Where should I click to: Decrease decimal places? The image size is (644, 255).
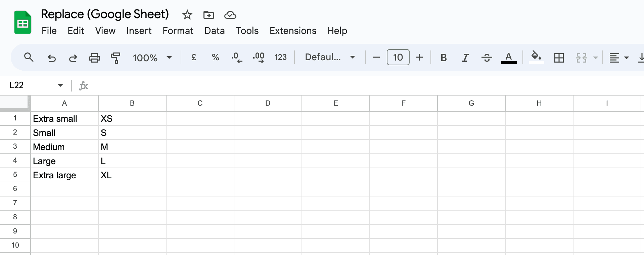pos(237,58)
